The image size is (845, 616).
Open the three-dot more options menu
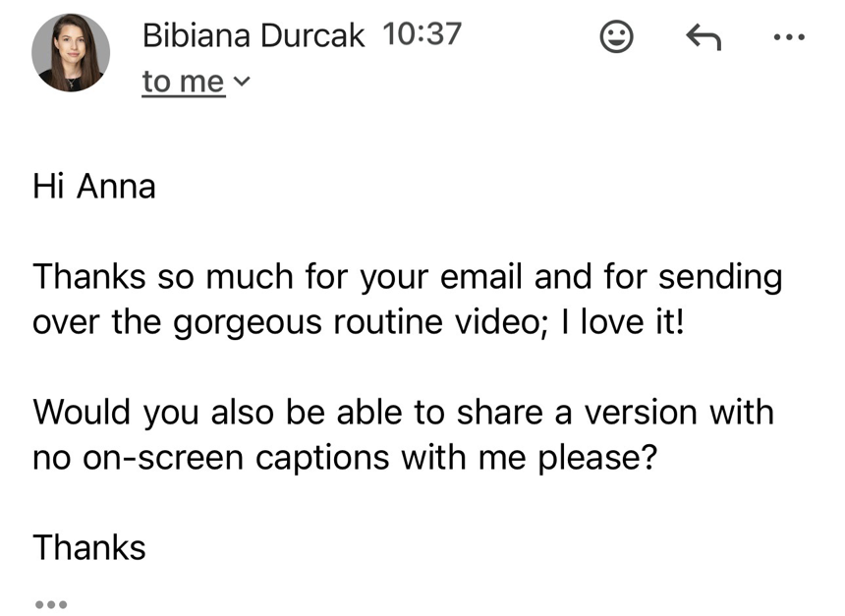788,37
